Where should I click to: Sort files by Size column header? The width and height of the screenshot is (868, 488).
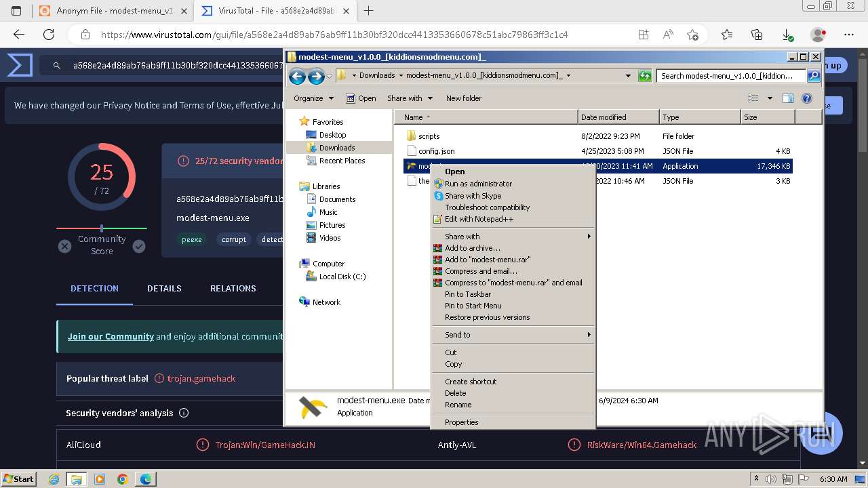click(768, 117)
